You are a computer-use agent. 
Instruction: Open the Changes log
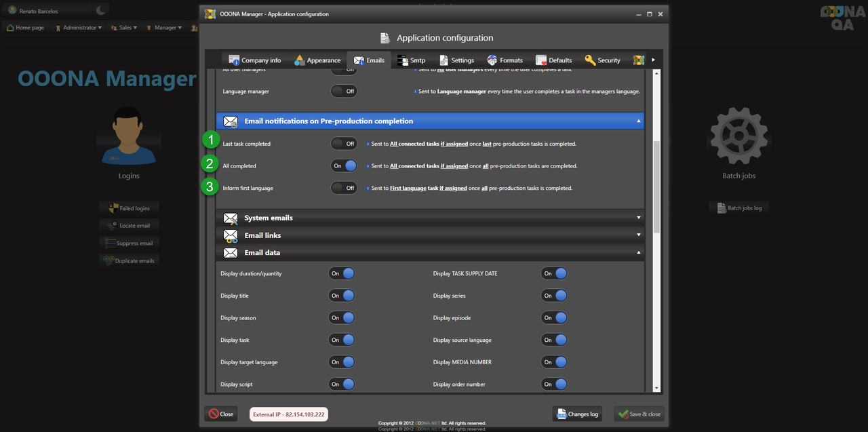pos(577,414)
